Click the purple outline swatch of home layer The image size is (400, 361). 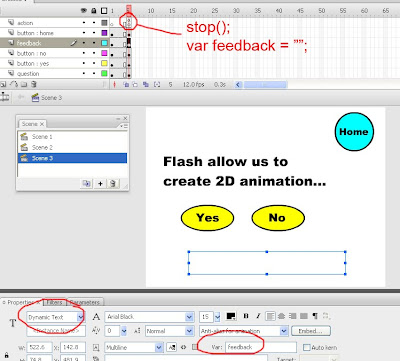click(104, 33)
